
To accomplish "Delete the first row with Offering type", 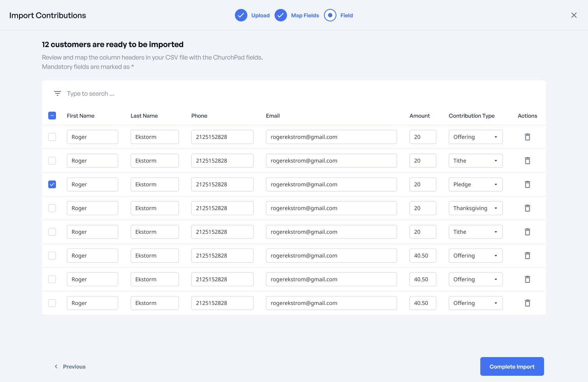I will click(x=527, y=137).
